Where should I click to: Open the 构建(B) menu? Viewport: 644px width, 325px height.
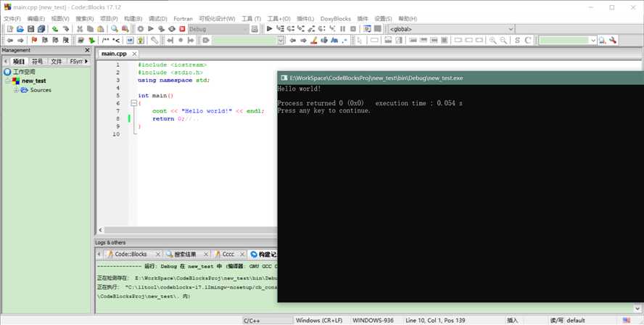(133, 18)
